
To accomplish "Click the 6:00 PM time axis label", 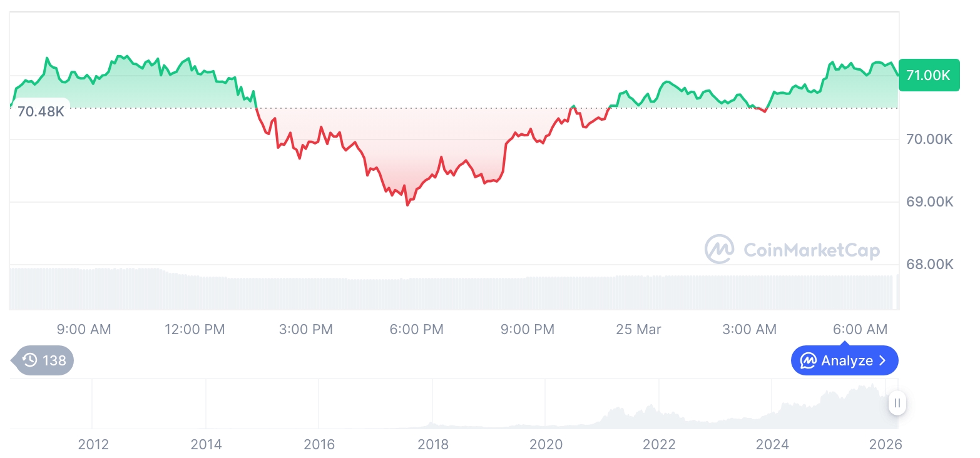I will click(x=416, y=329).
